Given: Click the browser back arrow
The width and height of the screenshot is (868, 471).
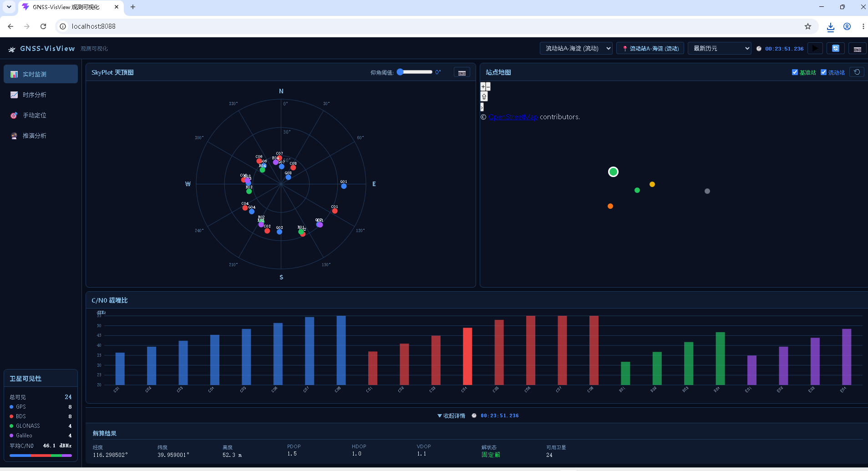Looking at the screenshot, I should 10,26.
